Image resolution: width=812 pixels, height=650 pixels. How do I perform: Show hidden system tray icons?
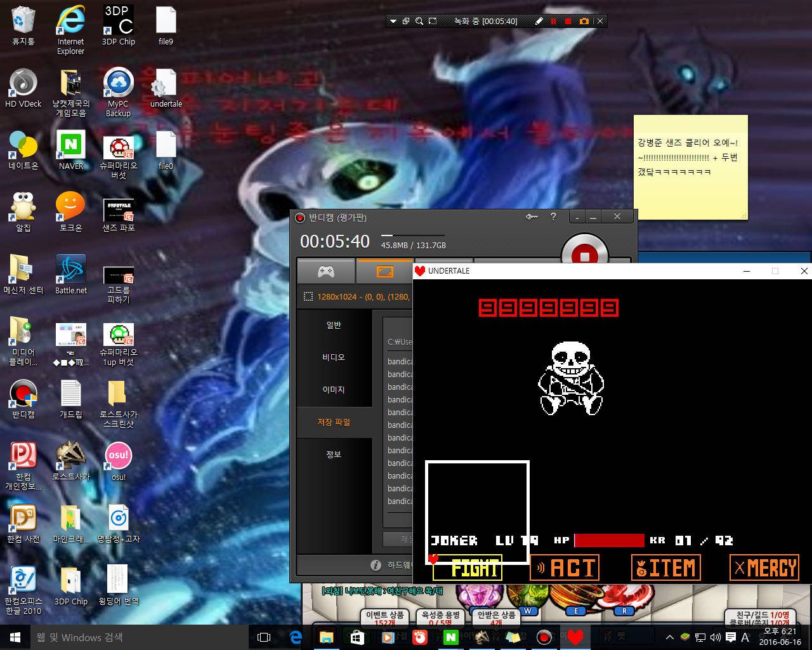tap(669, 637)
